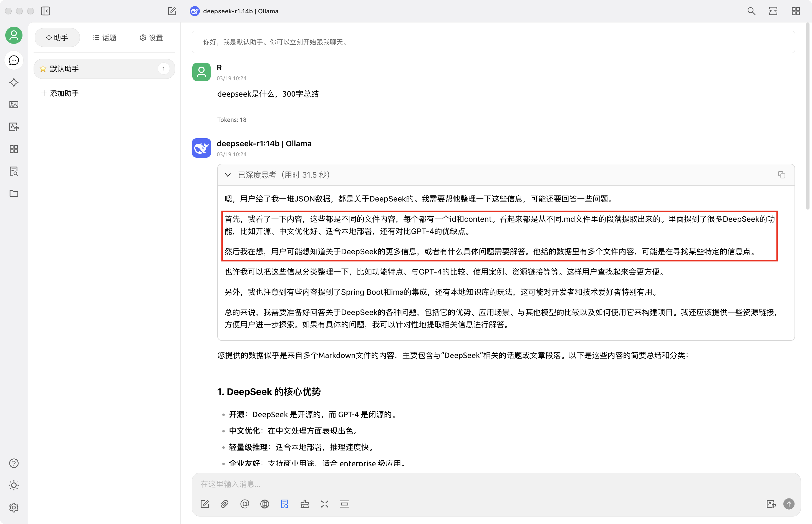Toggle knowledge base icon in input bar
This screenshot has width=812, height=524.
pos(284,504)
